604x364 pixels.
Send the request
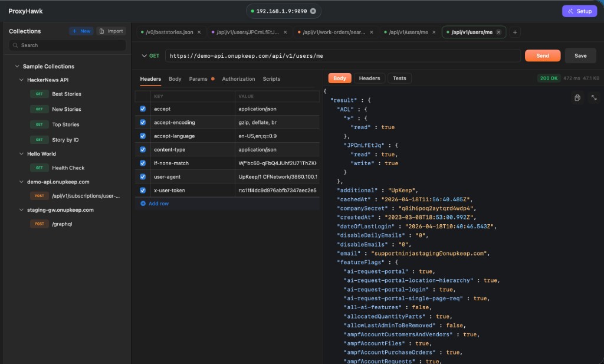click(543, 56)
